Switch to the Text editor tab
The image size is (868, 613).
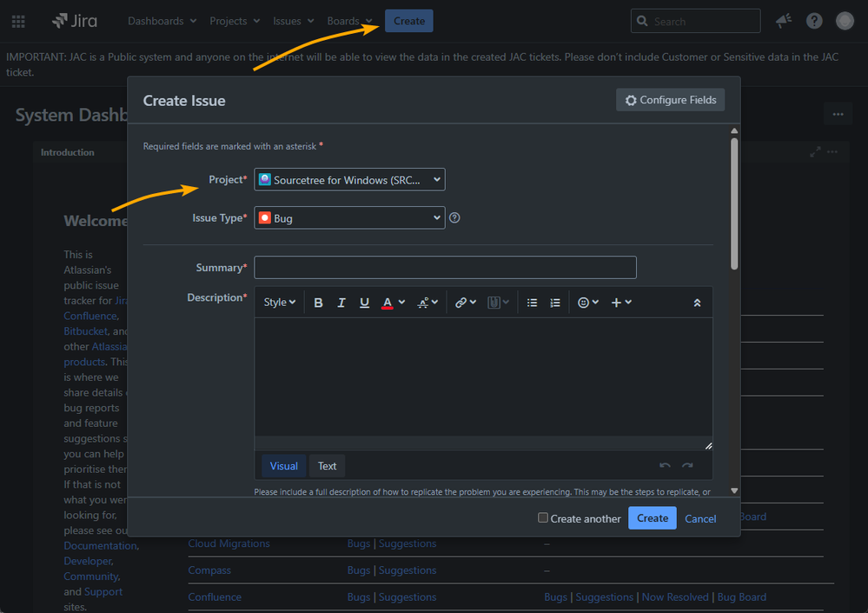[328, 466]
